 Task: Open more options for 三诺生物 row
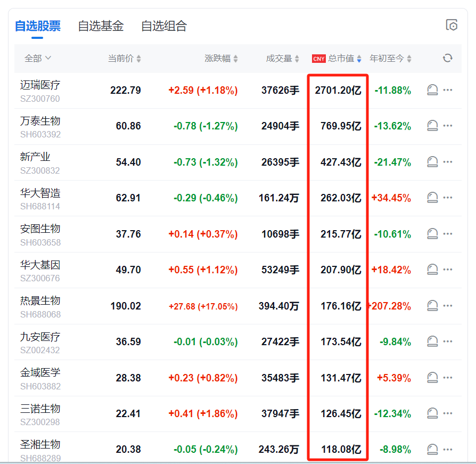coord(448,413)
